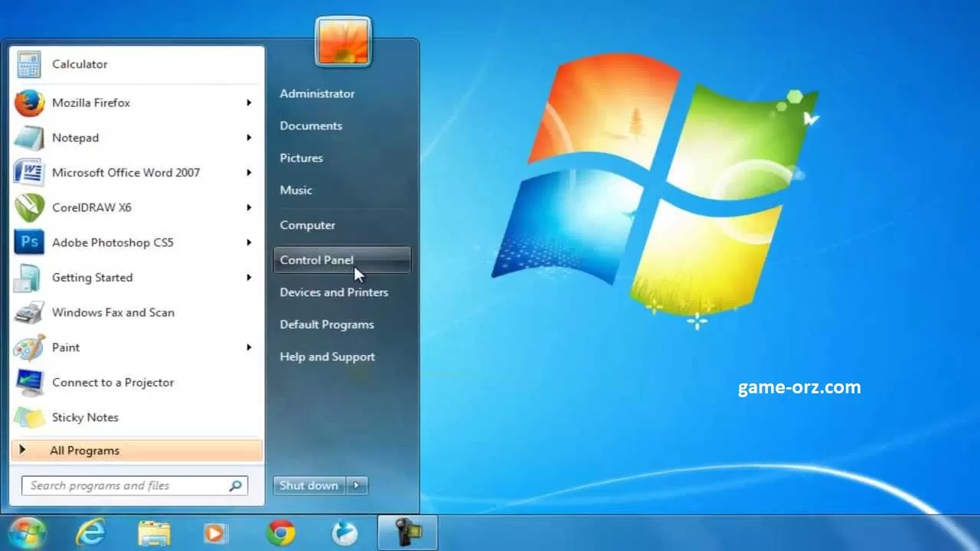Click the Sticky Notes label text
The width and height of the screenshot is (980, 551).
click(x=85, y=418)
